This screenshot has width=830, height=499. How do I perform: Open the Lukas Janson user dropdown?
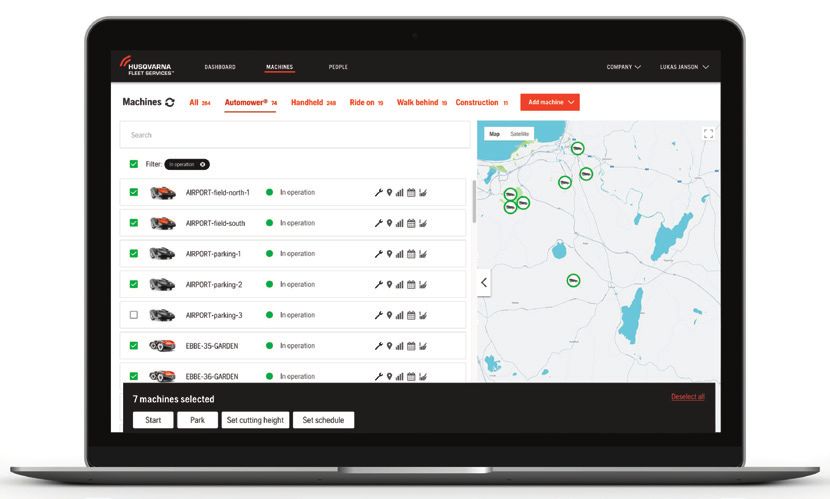coord(684,67)
